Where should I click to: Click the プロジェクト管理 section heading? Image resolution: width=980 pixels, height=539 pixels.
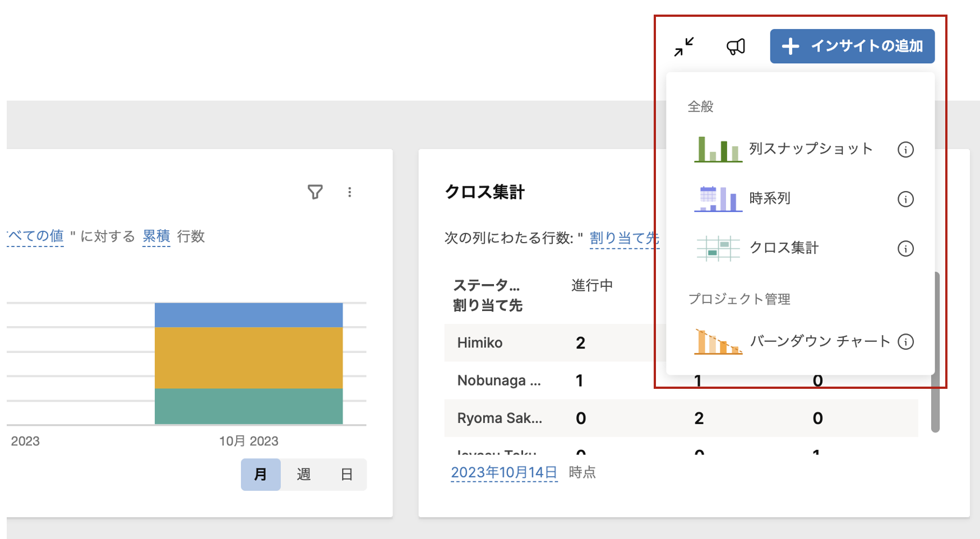click(739, 299)
